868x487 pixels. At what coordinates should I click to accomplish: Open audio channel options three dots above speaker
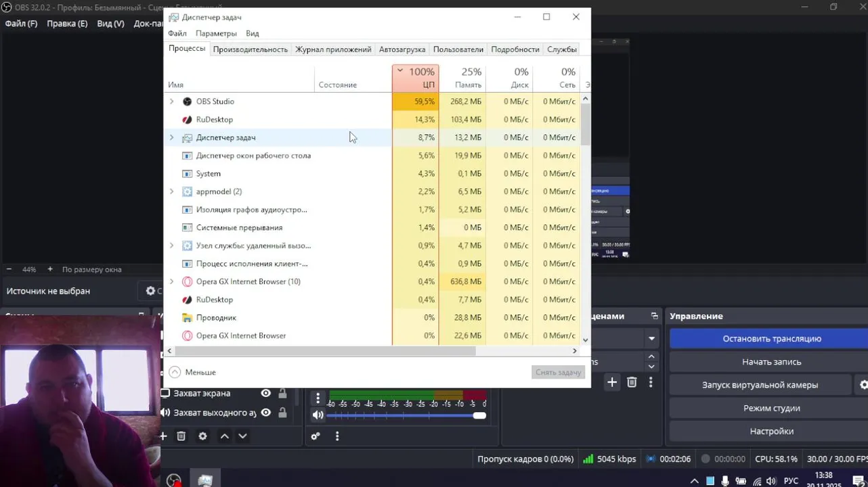point(318,397)
